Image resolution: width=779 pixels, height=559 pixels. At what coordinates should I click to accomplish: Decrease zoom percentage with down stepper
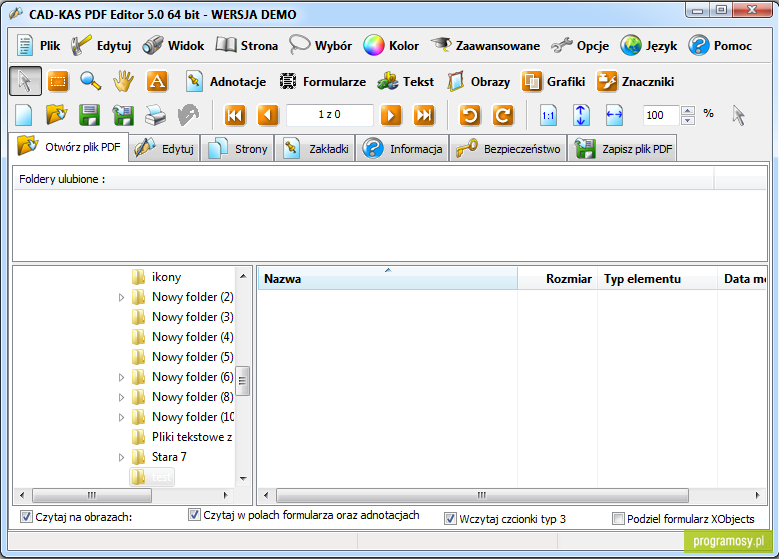pyautogui.click(x=688, y=120)
